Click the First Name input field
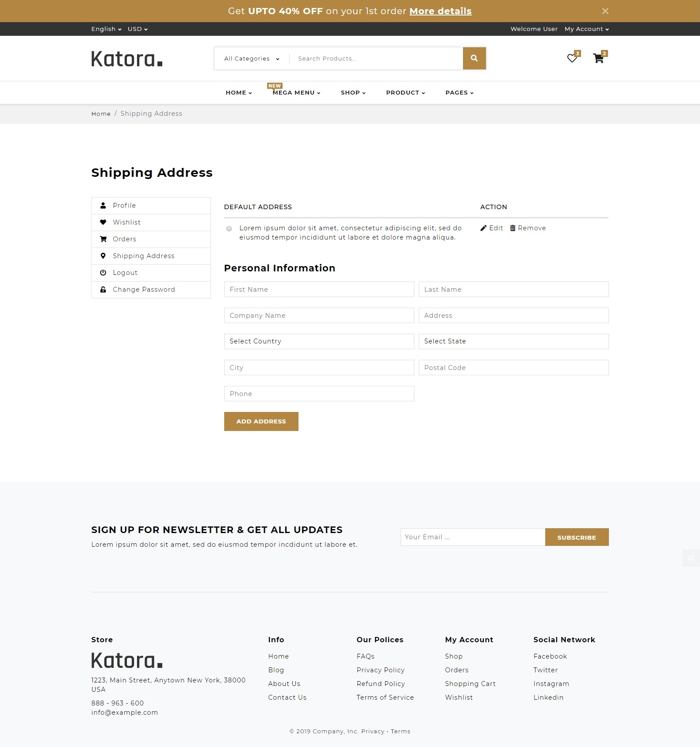The image size is (700, 747). pyautogui.click(x=319, y=290)
